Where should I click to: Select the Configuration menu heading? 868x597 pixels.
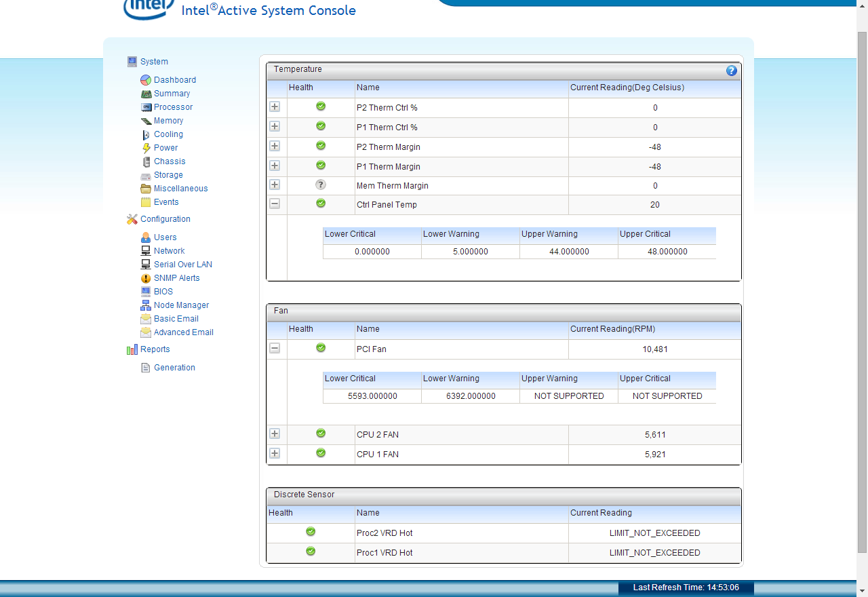pos(165,219)
